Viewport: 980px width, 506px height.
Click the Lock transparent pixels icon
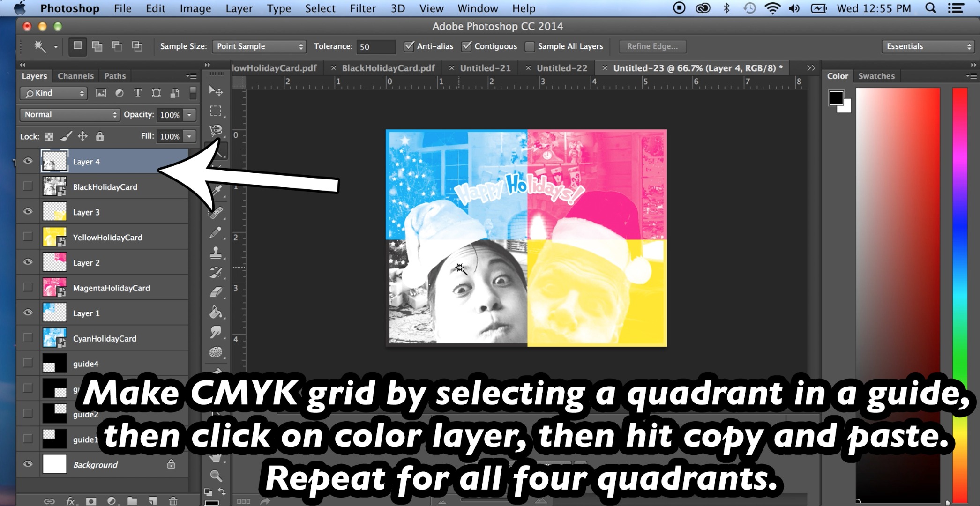click(x=48, y=136)
